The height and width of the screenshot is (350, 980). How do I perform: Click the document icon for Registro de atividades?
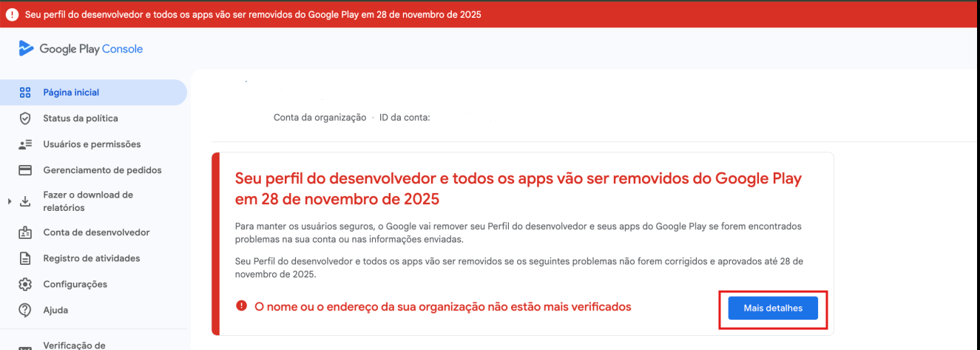(25, 258)
